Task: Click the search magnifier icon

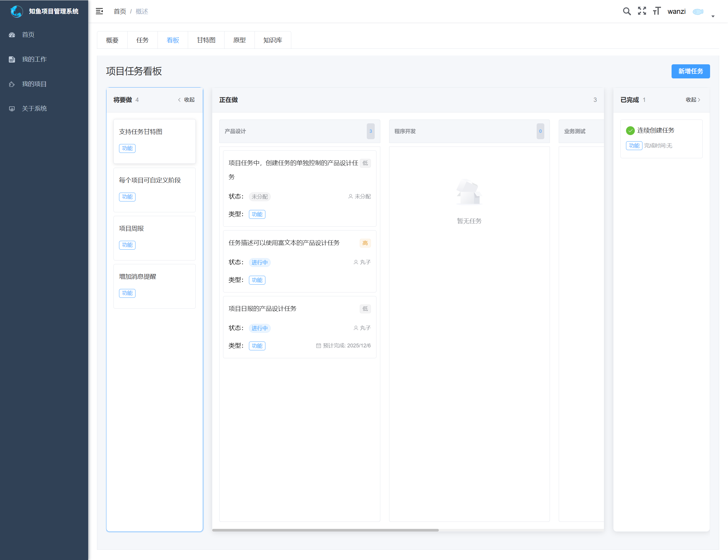Action: [x=626, y=11]
